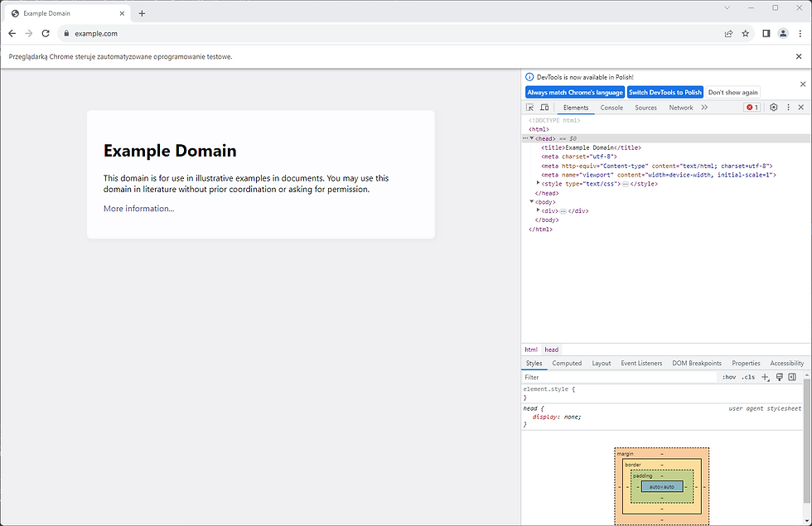Screen dimensions: 812x526
Task: Open the error count badge
Action: pos(752,107)
